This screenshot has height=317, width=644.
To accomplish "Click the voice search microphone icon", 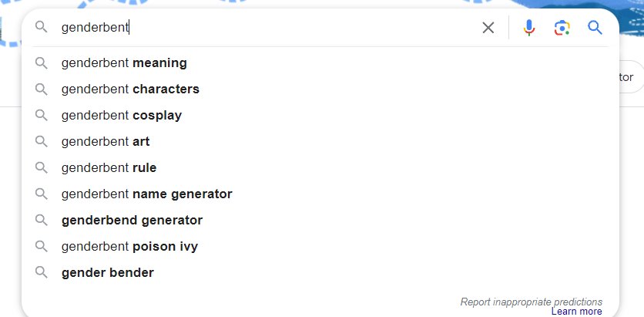I will tap(529, 28).
